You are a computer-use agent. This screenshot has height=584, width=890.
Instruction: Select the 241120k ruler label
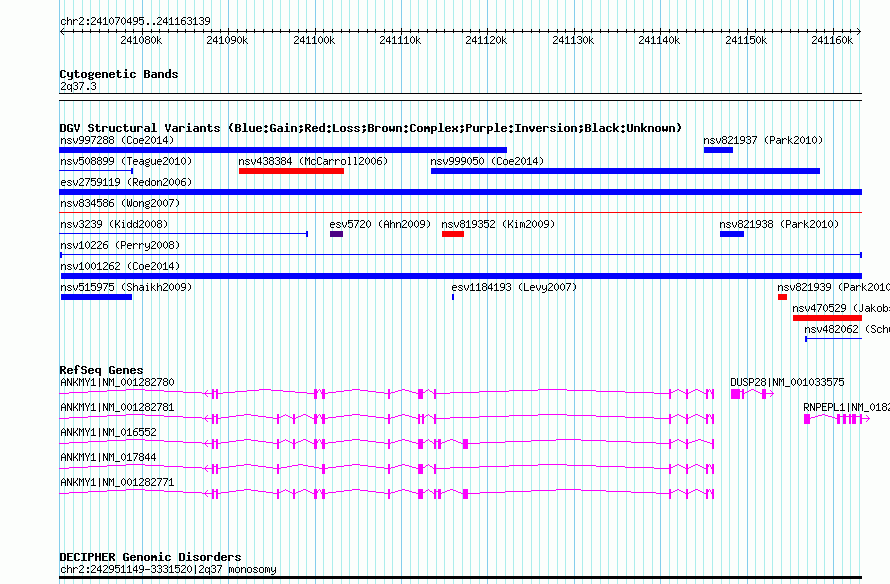coord(486,40)
